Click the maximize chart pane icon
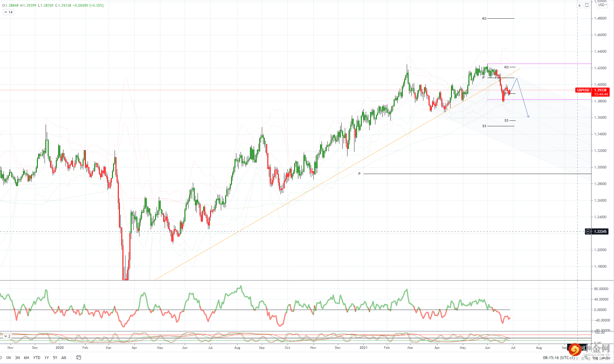The height and width of the screenshot is (364, 614). point(587,5)
